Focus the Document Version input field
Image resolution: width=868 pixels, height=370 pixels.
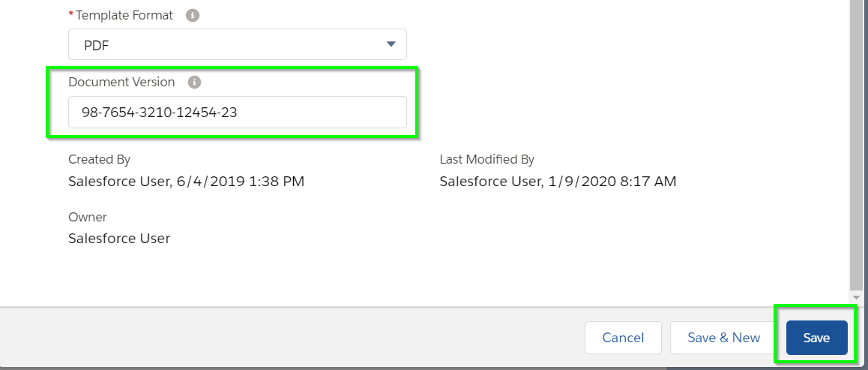[238, 113]
